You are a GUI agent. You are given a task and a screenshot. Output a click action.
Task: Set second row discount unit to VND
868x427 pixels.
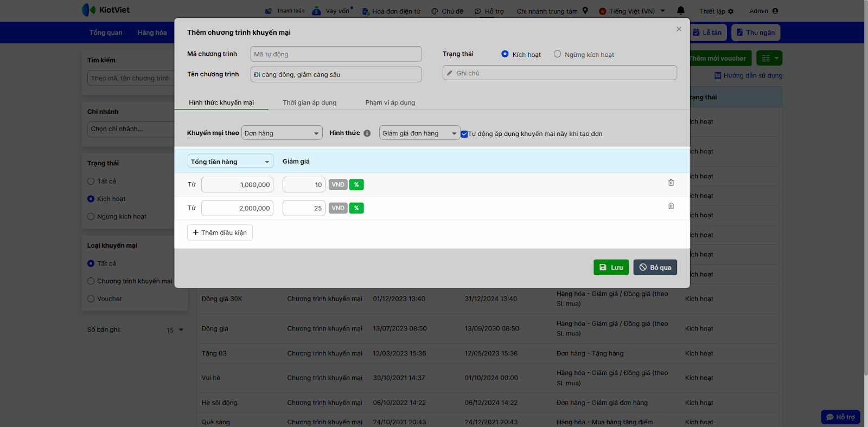(338, 208)
